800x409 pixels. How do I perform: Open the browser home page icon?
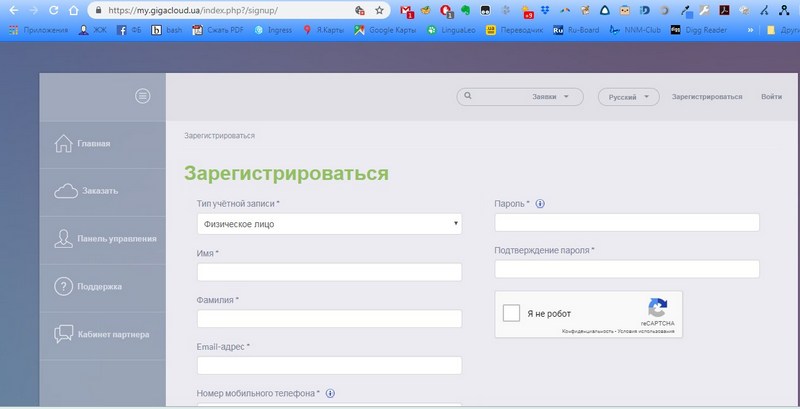(74, 10)
